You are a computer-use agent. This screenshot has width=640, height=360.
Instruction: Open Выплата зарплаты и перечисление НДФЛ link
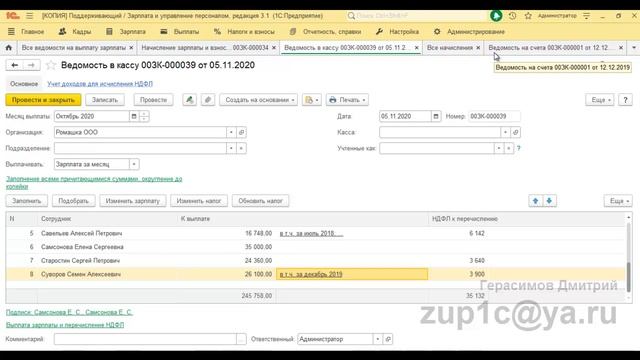pos(65,325)
